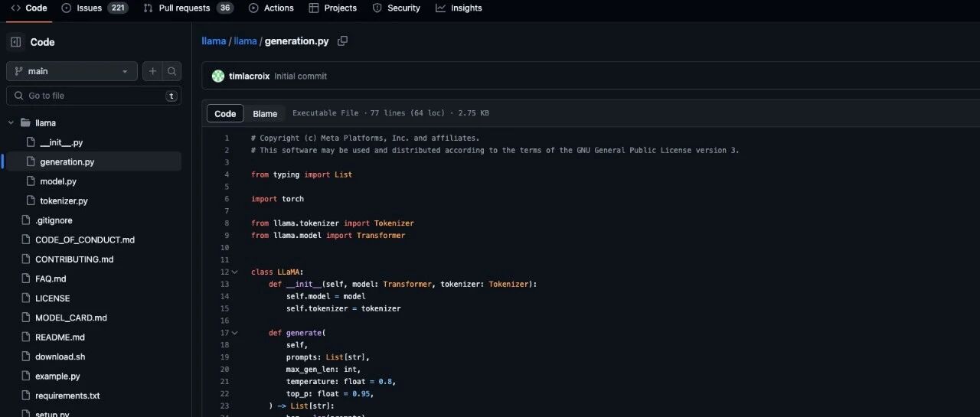Click line number 17
This screenshot has width=980, height=417.
coord(224,333)
